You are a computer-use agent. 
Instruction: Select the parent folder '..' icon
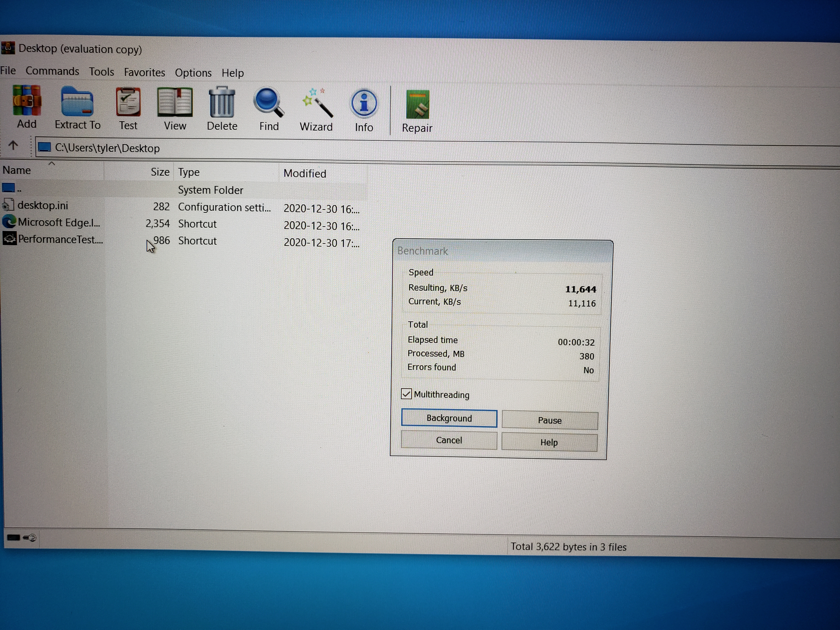(8, 187)
